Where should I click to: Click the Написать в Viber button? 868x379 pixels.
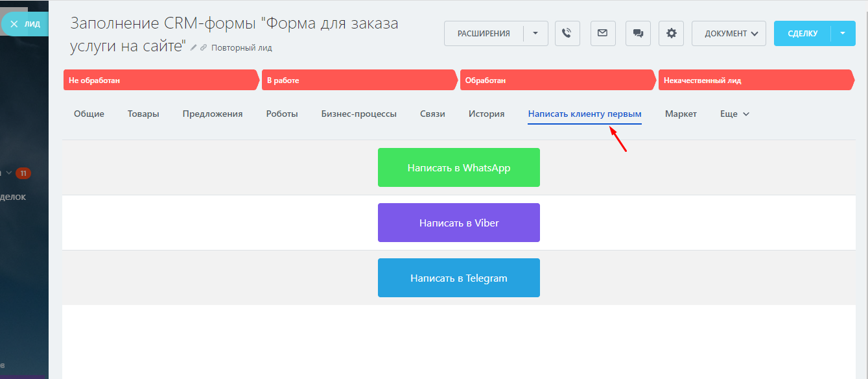pyautogui.click(x=459, y=223)
